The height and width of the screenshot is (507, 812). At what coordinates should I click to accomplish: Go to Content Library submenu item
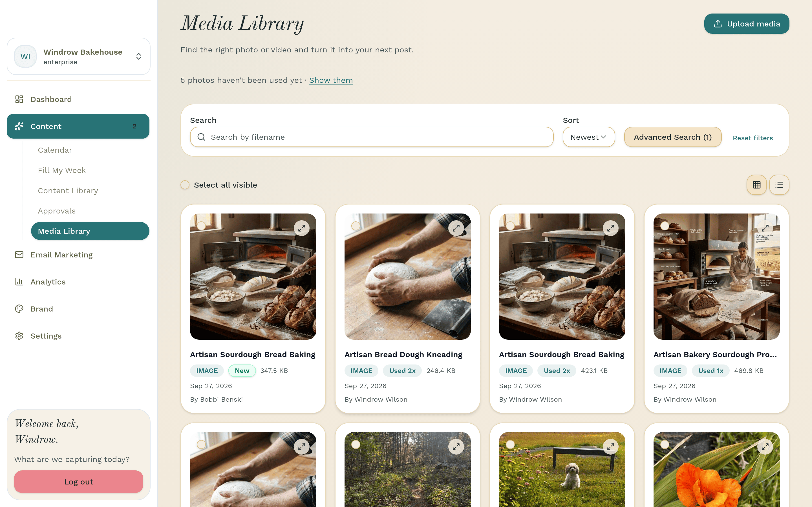coord(68,190)
